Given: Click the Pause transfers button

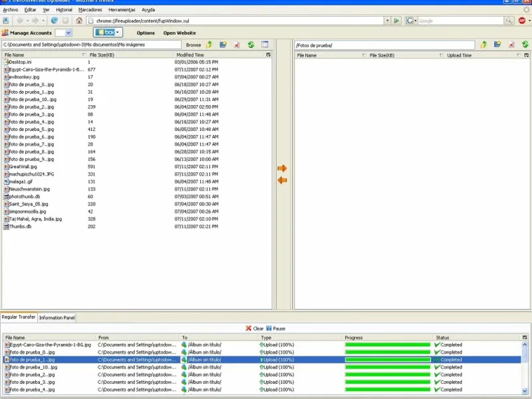Looking at the screenshot, I should (x=275, y=329).
